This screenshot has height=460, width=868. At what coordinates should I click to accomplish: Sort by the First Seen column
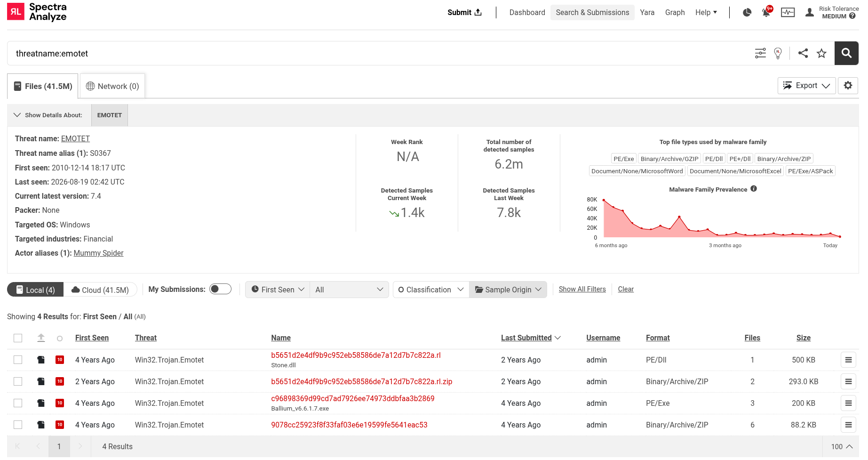(x=92, y=338)
